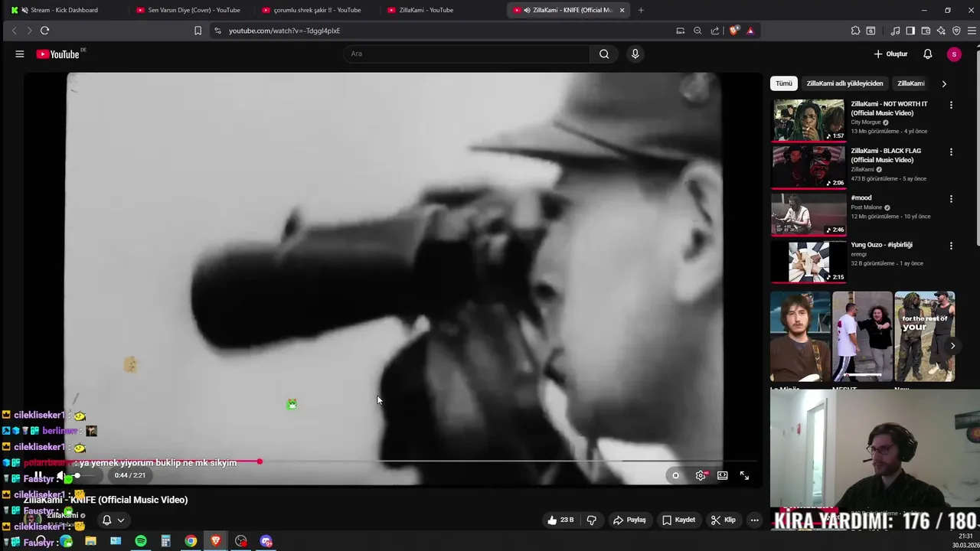
Task: Click the Oluştur create button
Action: point(890,54)
